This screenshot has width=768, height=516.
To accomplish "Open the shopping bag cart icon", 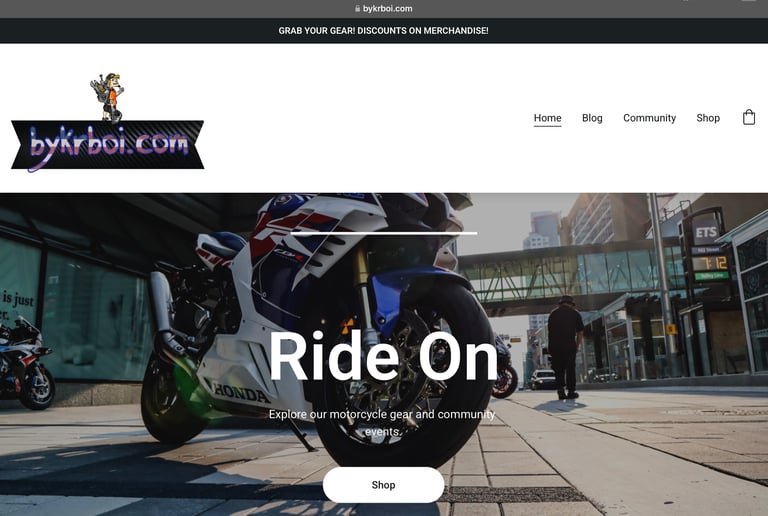I will tap(748, 117).
